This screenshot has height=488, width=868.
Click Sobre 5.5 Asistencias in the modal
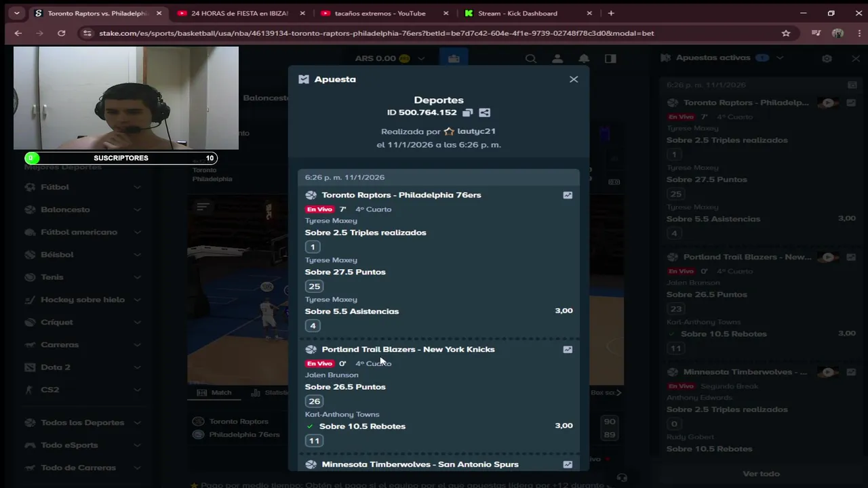[352, 312]
